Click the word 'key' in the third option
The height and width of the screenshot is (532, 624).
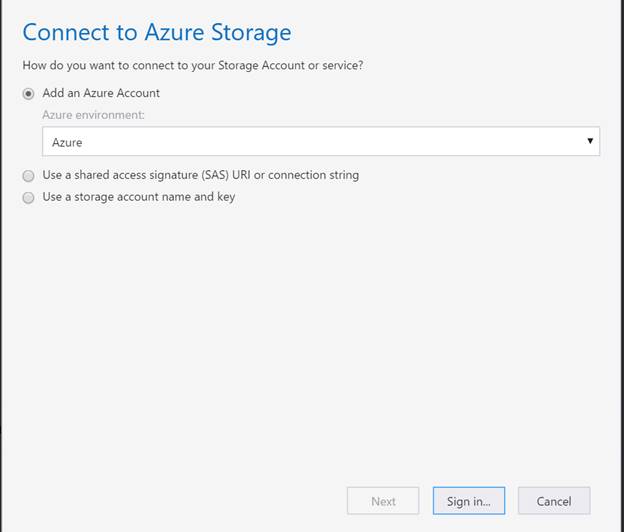[x=226, y=197]
